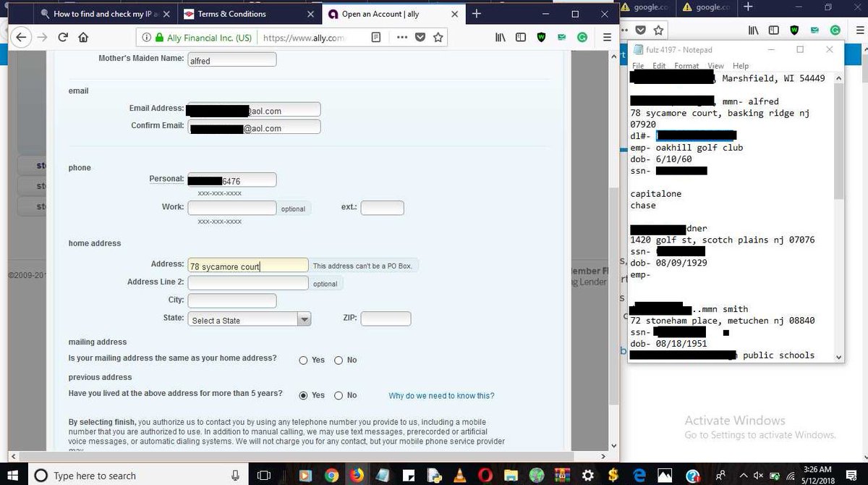This screenshot has height=485, width=868.
Task: Go back one page in front Firefox window
Action: coord(21,38)
